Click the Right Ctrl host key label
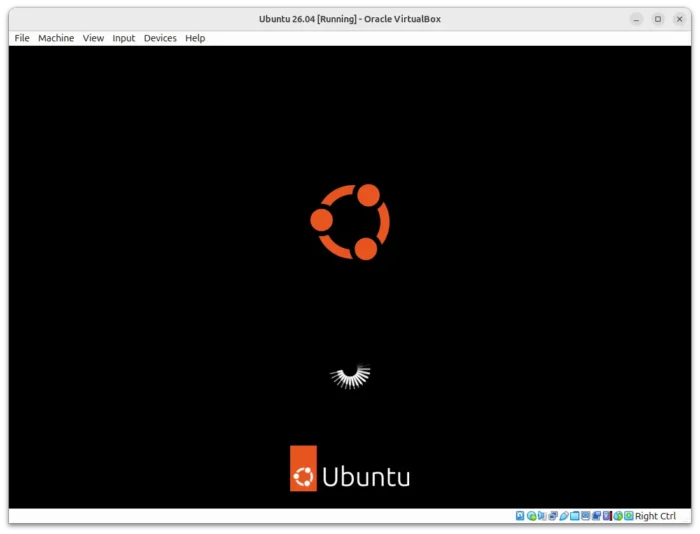The height and width of the screenshot is (534, 700). pyautogui.click(x=656, y=516)
